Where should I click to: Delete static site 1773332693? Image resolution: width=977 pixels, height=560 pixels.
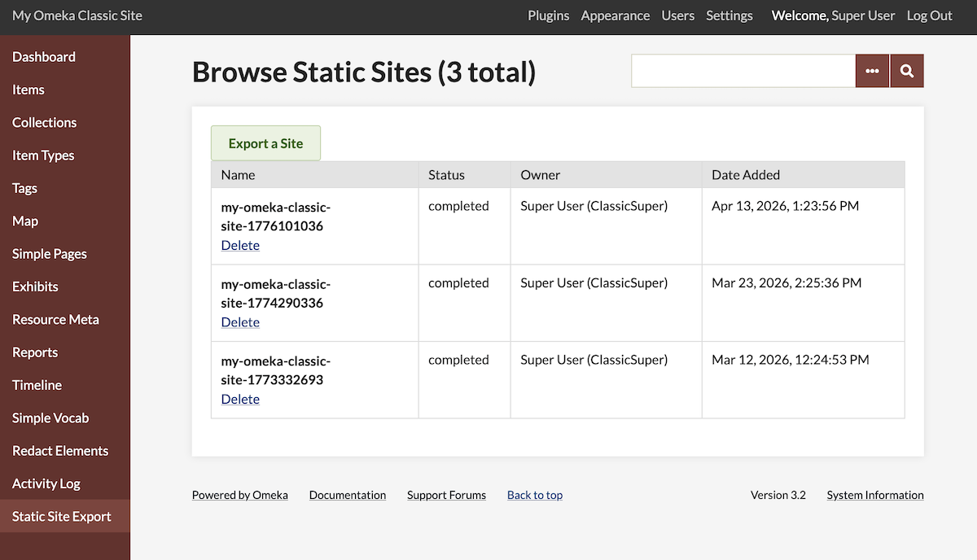tap(240, 399)
